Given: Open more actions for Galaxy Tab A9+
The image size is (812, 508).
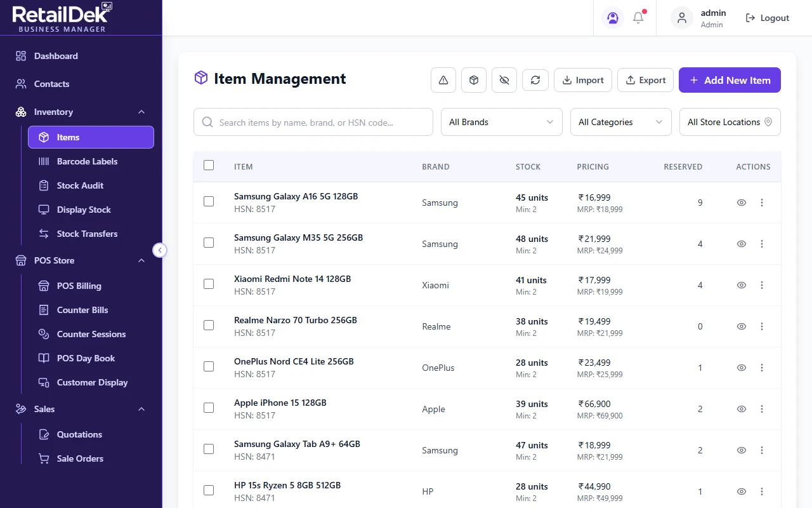Looking at the screenshot, I should [762, 450].
